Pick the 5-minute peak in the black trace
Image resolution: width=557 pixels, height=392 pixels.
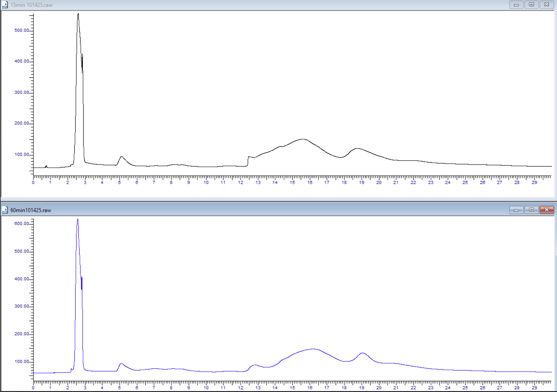[x=122, y=157]
